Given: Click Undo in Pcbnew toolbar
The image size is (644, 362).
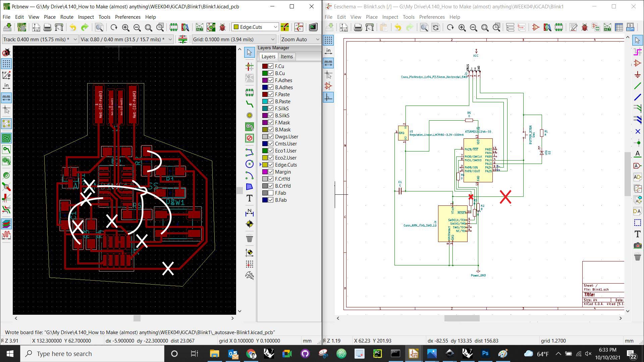Looking at the screenshot, I should [x=73, y=27].
